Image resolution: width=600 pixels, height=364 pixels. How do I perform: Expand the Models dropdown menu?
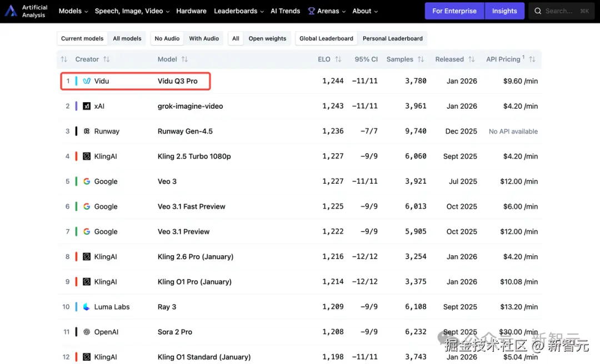point(73,11)
